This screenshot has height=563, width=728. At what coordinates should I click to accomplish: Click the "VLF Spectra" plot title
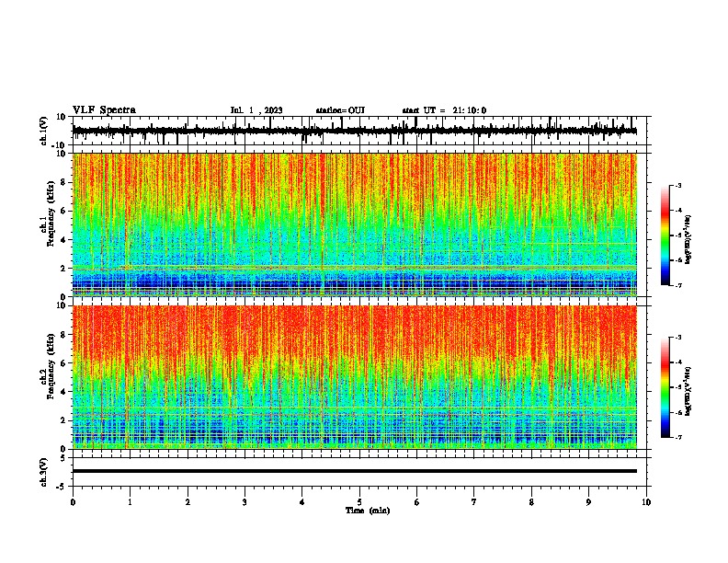[x=104, y=110]
